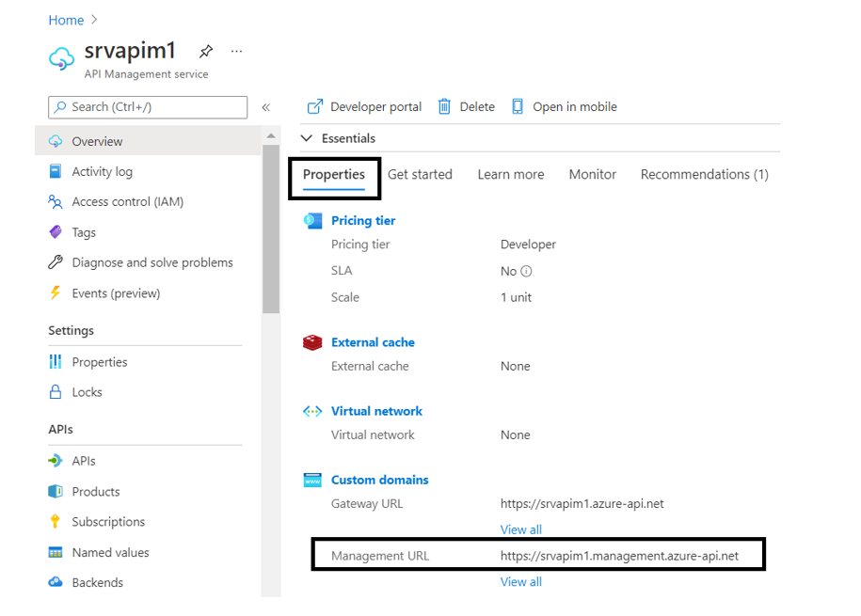The height and width of the screenshot is (616, 861).
Task: Open the more options ellipsis menu
Action: (x=237, y=51)
